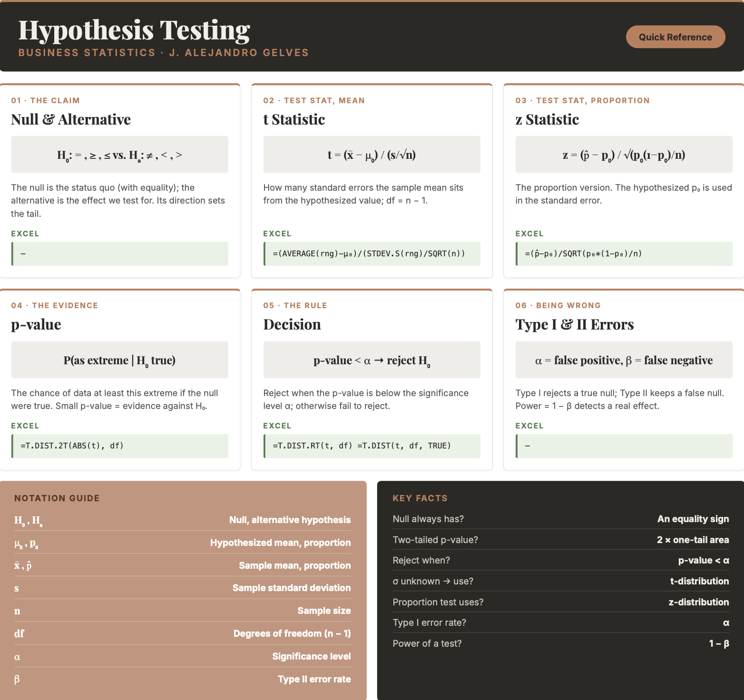Click the z Statistic card heading
744x700 pixels.
547,119
